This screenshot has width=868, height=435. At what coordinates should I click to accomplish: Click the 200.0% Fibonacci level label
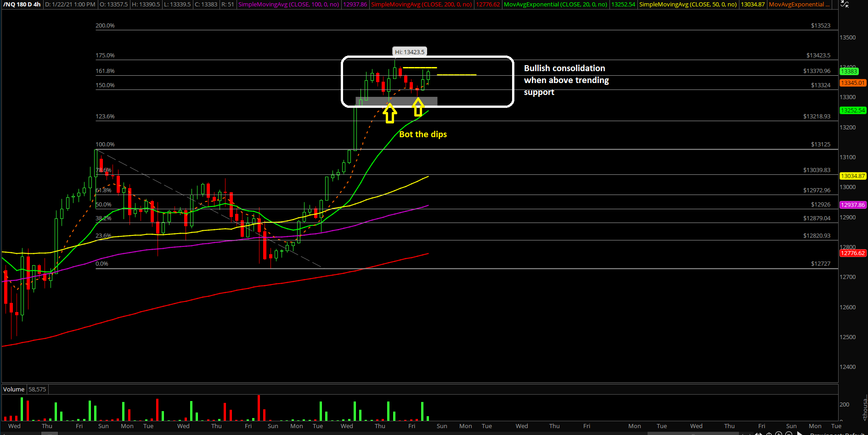point(105,26)
